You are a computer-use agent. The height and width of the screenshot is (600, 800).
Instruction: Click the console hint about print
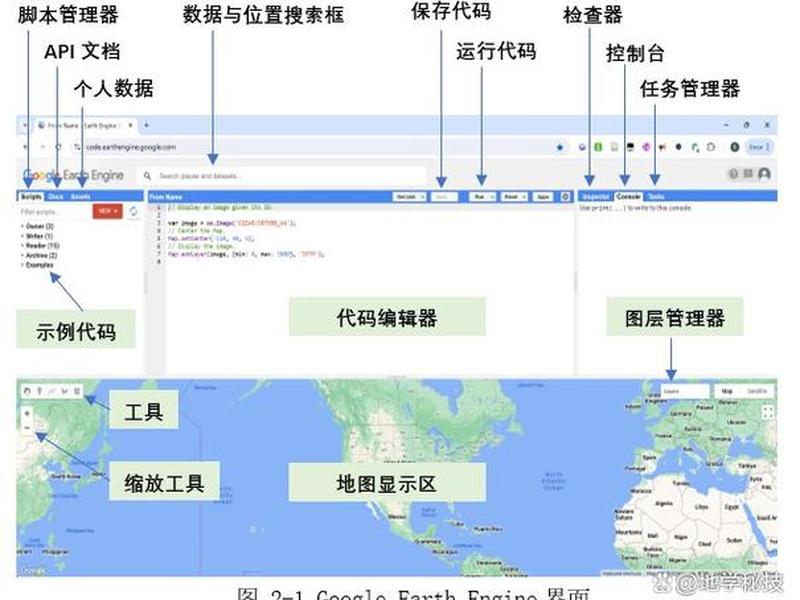(636, 208)
